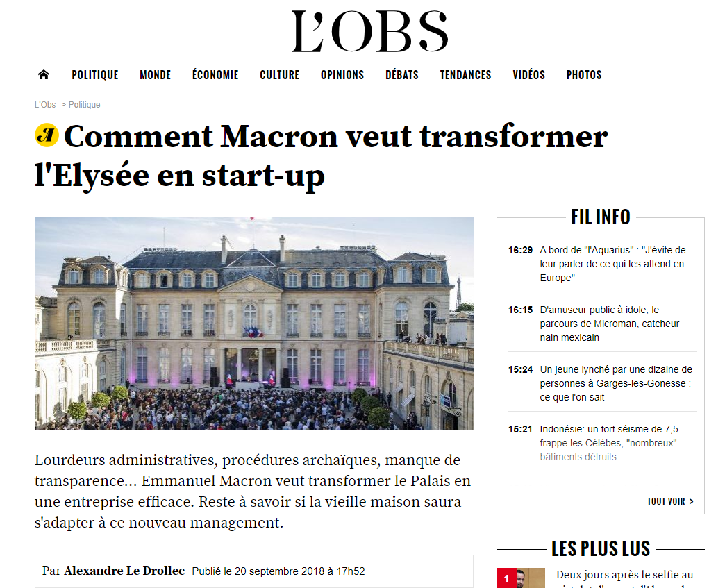Click the L'OBS logo at top

pos(369,32)
